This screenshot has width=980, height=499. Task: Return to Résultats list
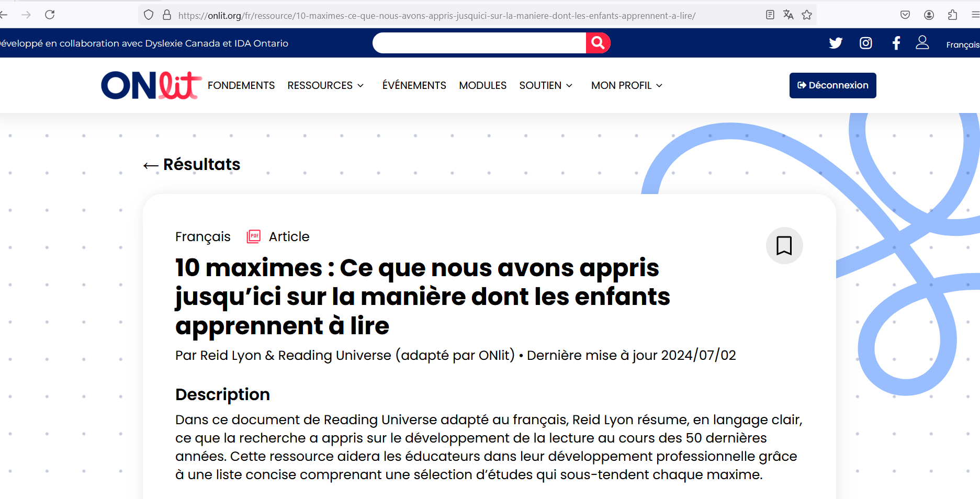pos(201,165)
